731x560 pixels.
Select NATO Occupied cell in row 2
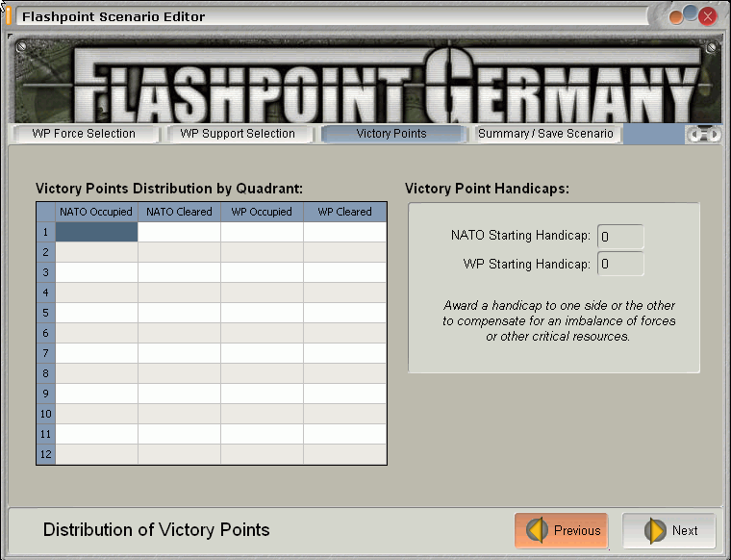click(96, 252)
